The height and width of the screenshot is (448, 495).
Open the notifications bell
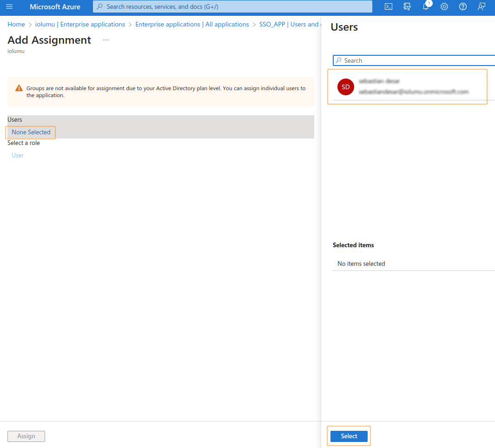426,7
